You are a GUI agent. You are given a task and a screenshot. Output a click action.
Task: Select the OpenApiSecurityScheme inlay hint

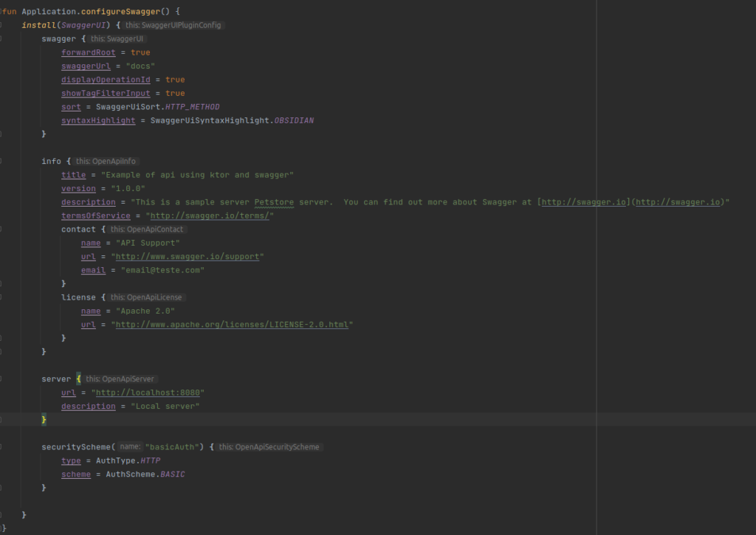pos(269,447)
